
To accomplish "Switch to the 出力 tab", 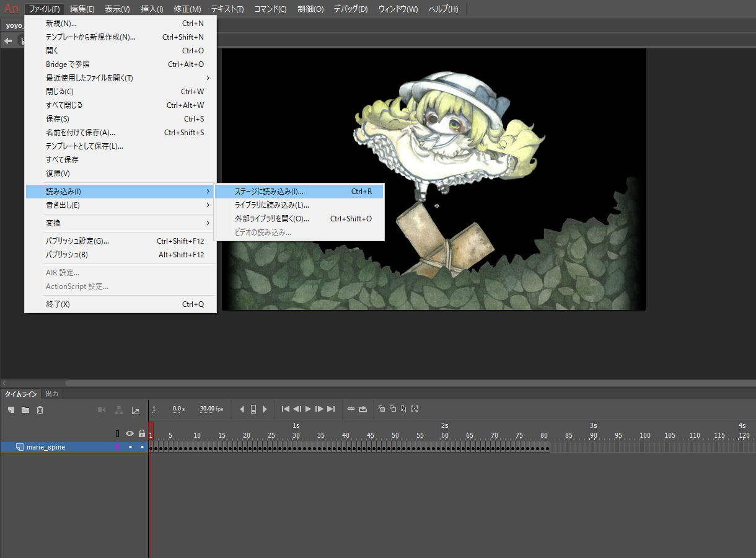I will pos(52,394).
